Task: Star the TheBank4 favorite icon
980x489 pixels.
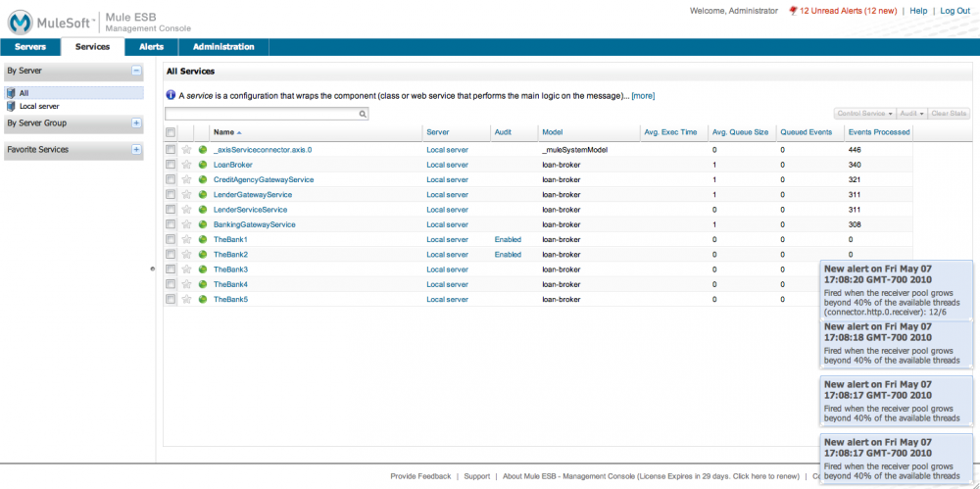Action: pyautogui.click(x=186, y=284)
